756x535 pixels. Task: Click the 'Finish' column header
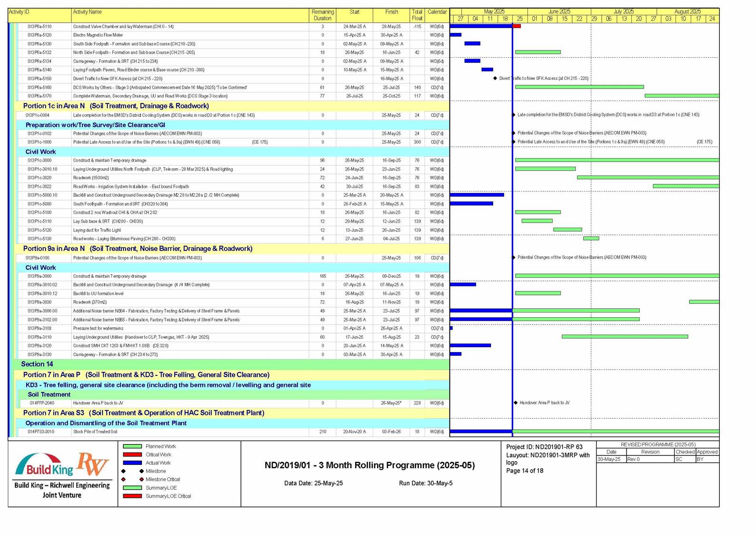[392, 12]
